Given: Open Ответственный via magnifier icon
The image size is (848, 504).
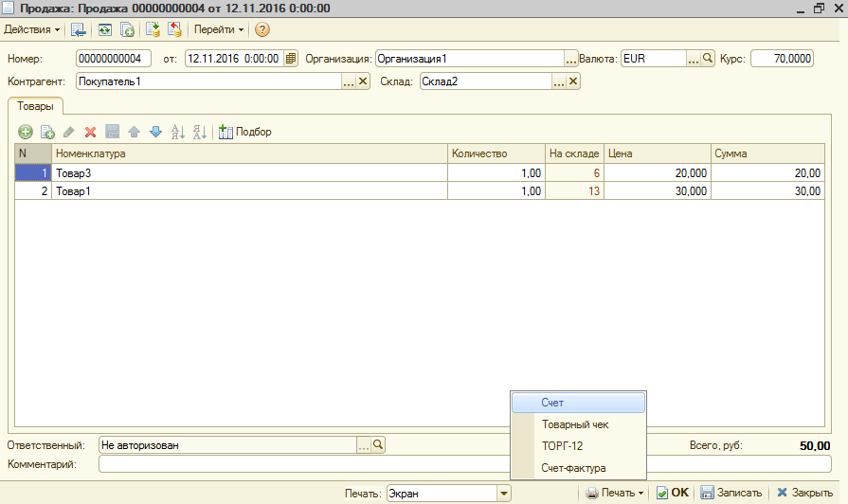Looking at the screenshot, I should [378, 444].
